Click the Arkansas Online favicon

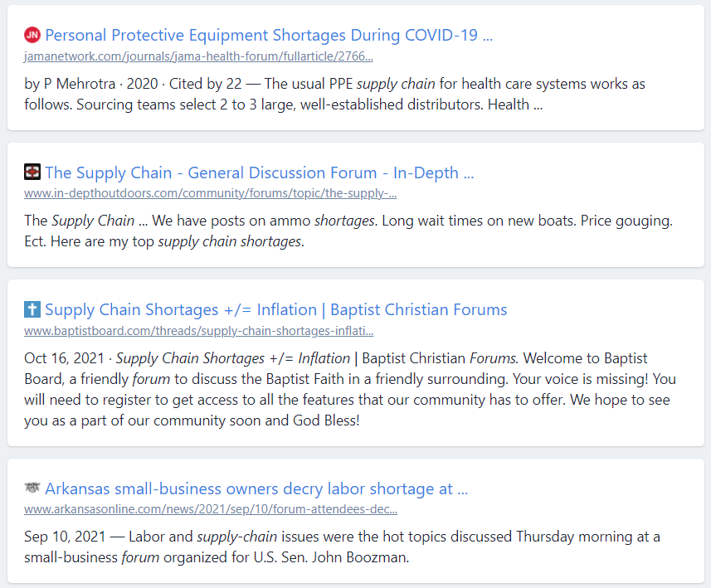32,488
